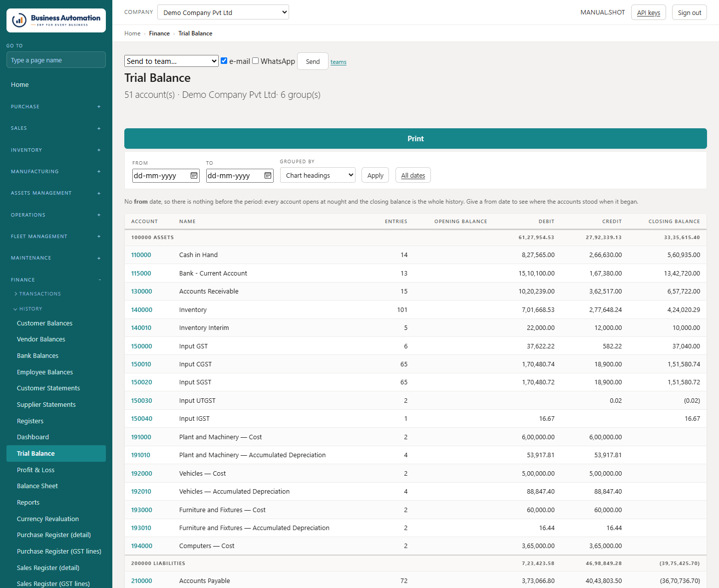Click the Send button
The height and width of the screenshot is (588, 719).
[x=313, y=61]
